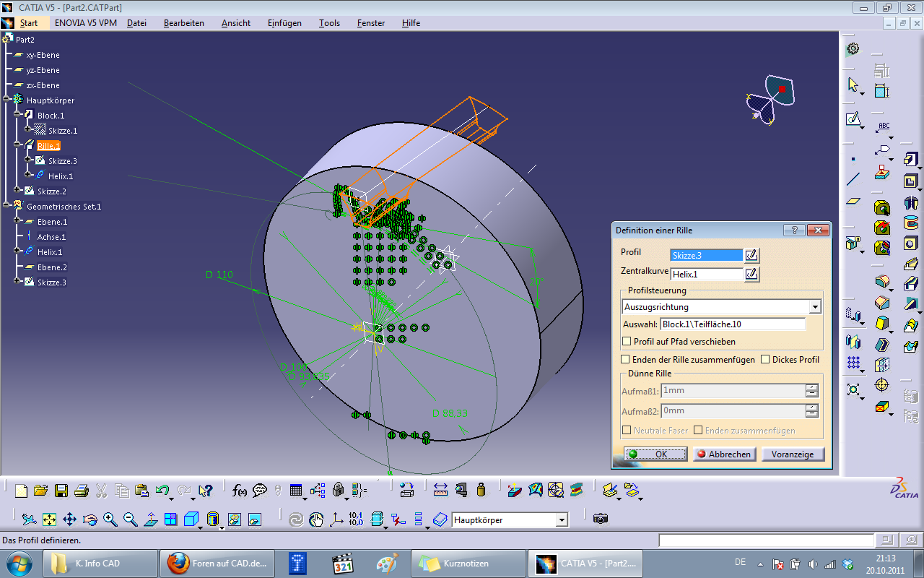
Task: Click the Zentralkurve field containing Helix.1
Action: click(706, 274)
